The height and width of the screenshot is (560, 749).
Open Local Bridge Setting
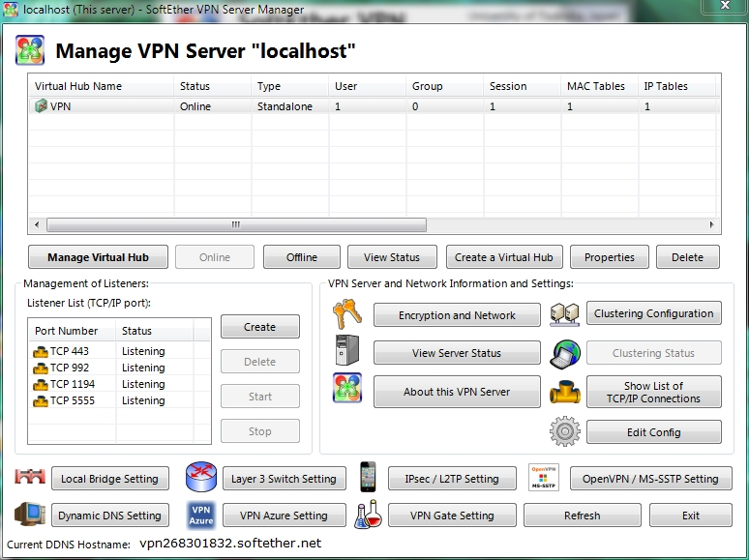point(110,479)
